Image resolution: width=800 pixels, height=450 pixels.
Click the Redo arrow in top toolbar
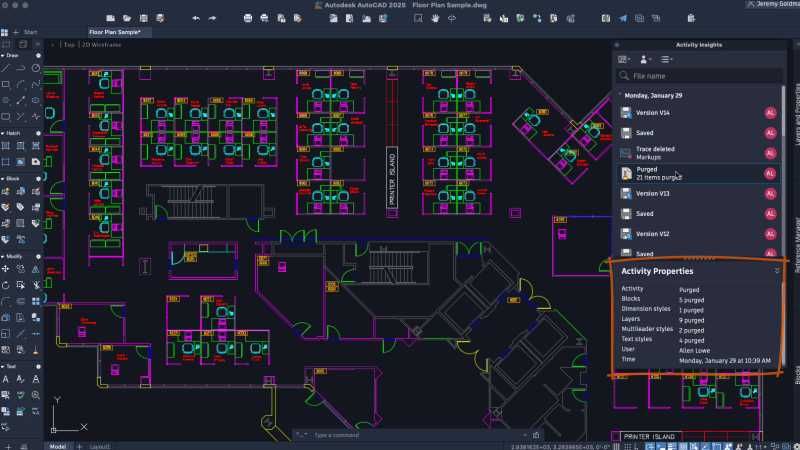pos(214,18)
